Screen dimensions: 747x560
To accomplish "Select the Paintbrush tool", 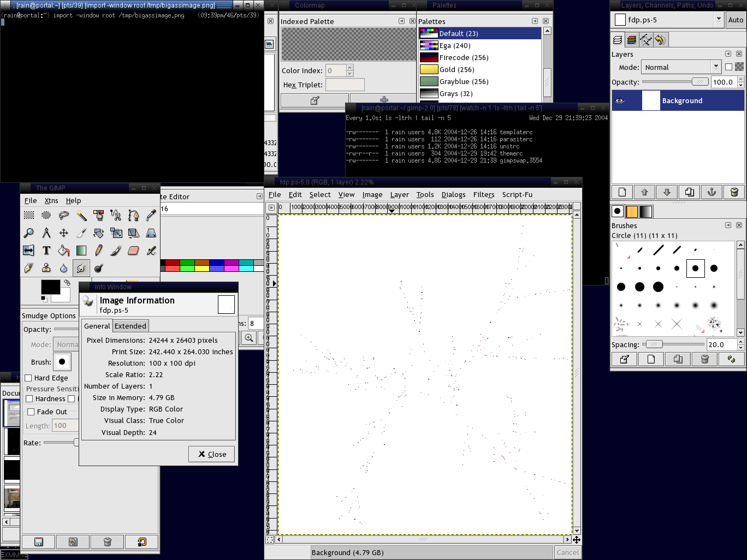I will point(116,251).
